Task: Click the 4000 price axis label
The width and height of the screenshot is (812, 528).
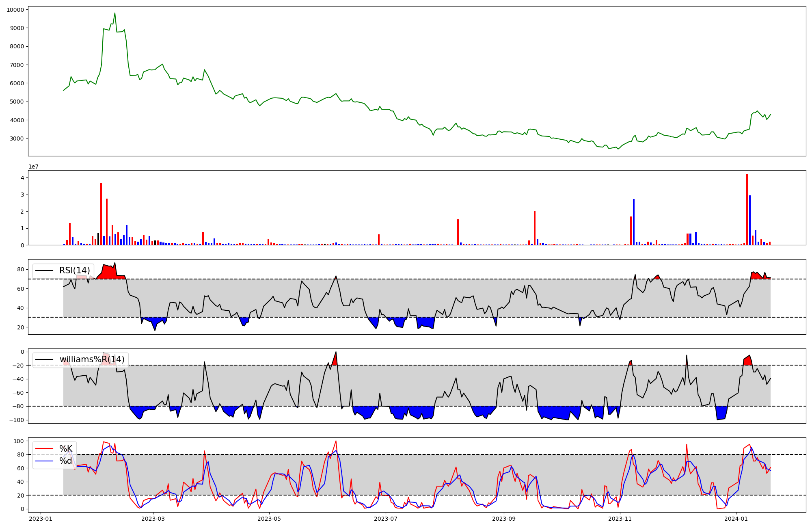Action: click(x=17, y=120)
